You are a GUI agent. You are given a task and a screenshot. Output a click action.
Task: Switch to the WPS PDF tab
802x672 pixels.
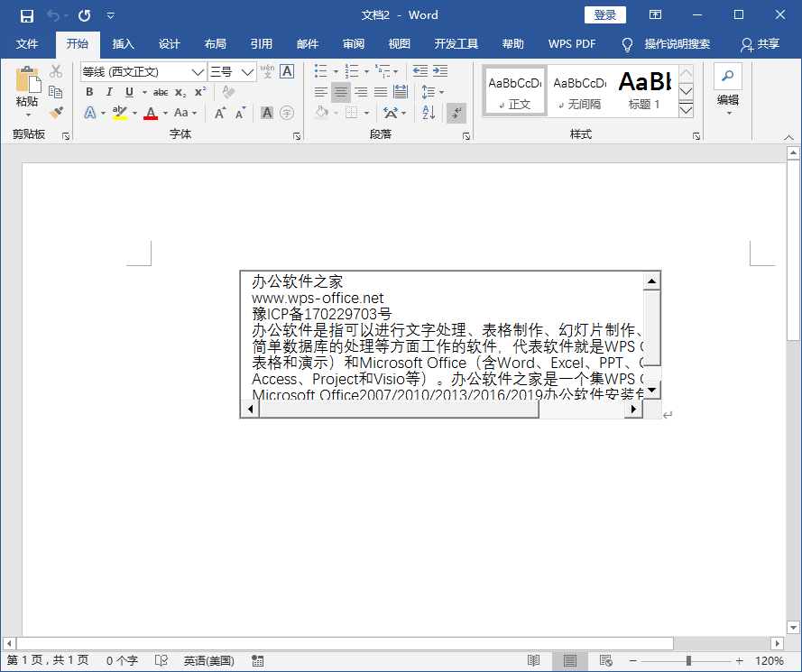point(572,44)
